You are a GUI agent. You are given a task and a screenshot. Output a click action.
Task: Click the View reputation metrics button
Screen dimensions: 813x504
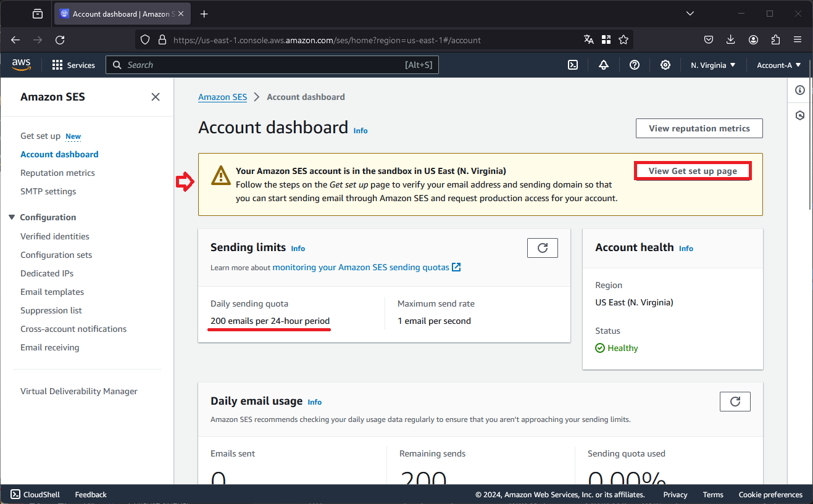(699, 128)
